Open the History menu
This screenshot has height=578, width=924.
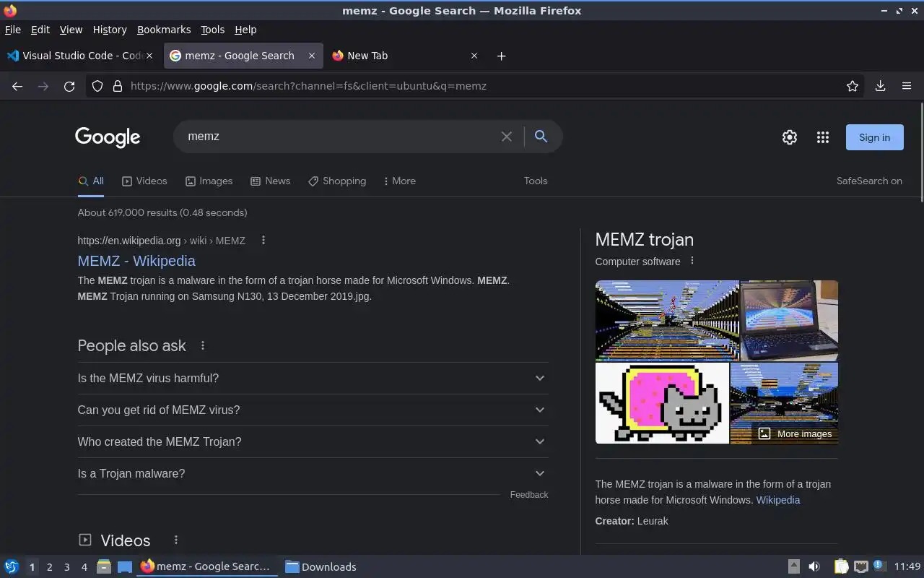pos(110,30)
